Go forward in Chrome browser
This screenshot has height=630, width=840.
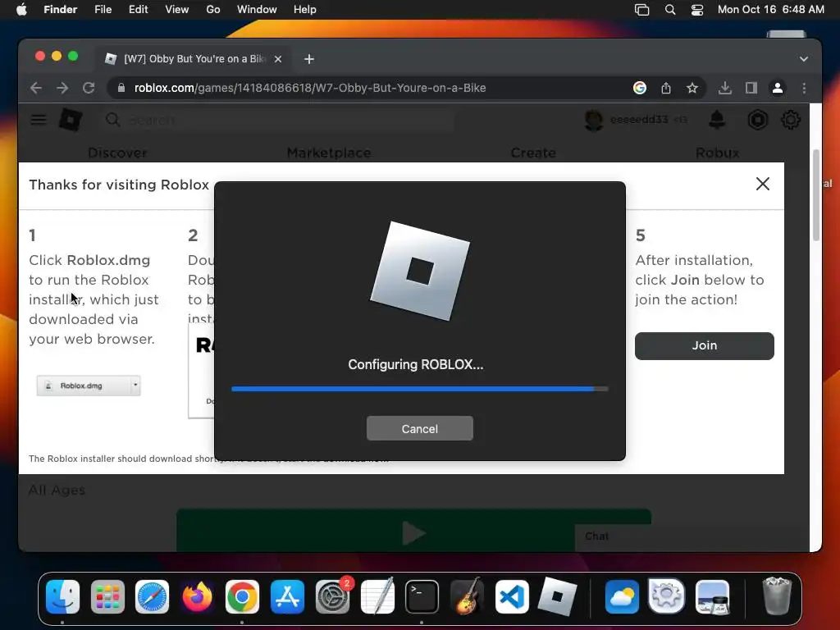pyautogui.click(x=62, y=88)
